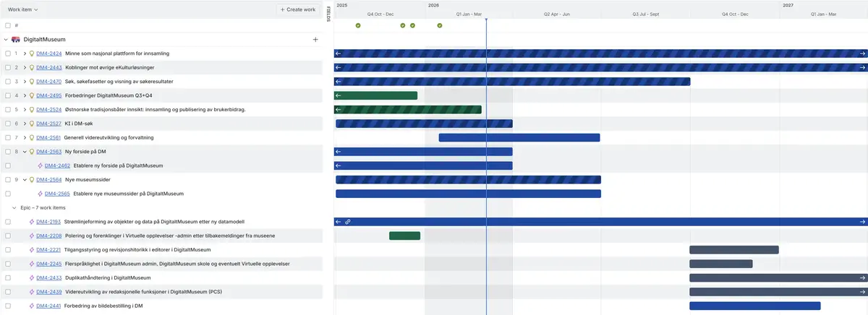868x315 pixels.
Task: Expand the DM4-2470 row children
Action: (25, 82)
